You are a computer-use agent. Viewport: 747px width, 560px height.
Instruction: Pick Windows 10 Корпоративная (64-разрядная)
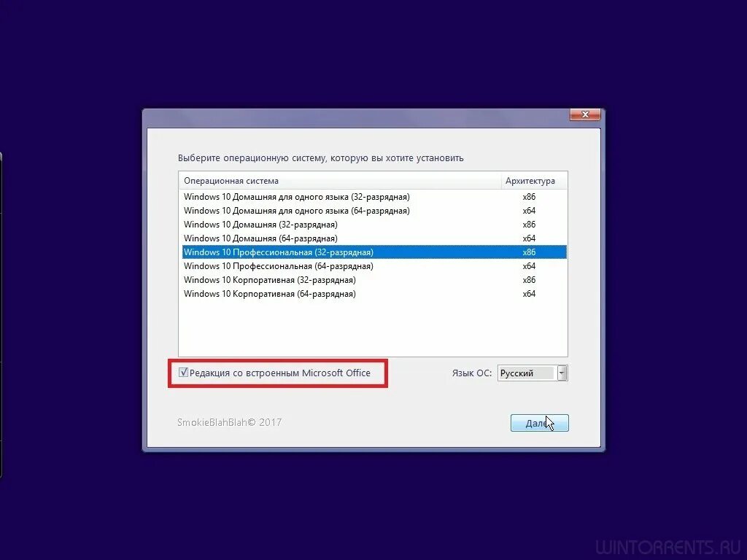(x=374, y=293)
